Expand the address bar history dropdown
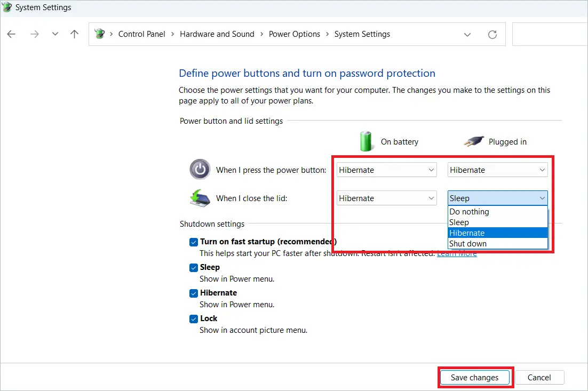The width and height of the screenshot is (588, 391). point(467,34)
